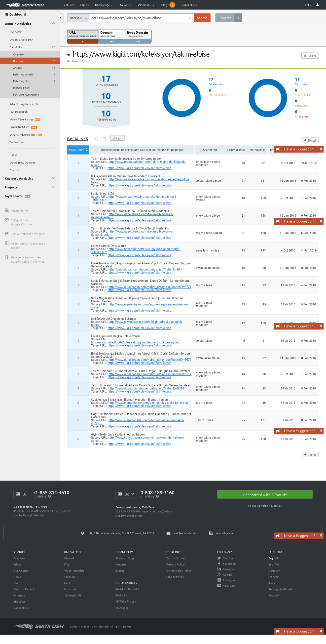Click the SEMrush logo in the footer
The image size is (326, 644).
39,626
